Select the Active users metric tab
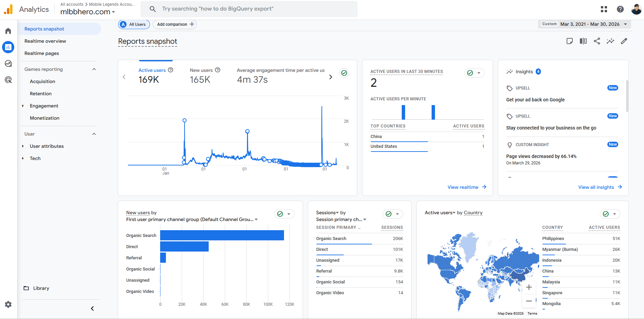The width and height of the screenshot is (644, 319). (x=156, y=76)
